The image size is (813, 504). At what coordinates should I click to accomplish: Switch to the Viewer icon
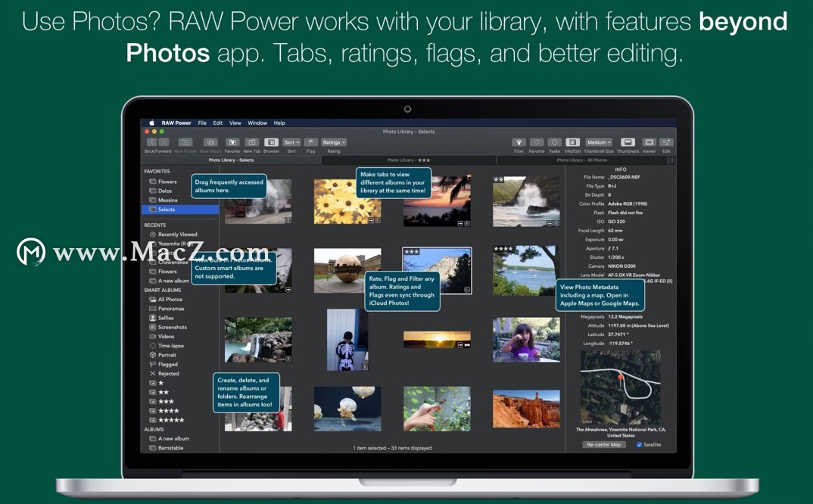[x=649, y=142]
